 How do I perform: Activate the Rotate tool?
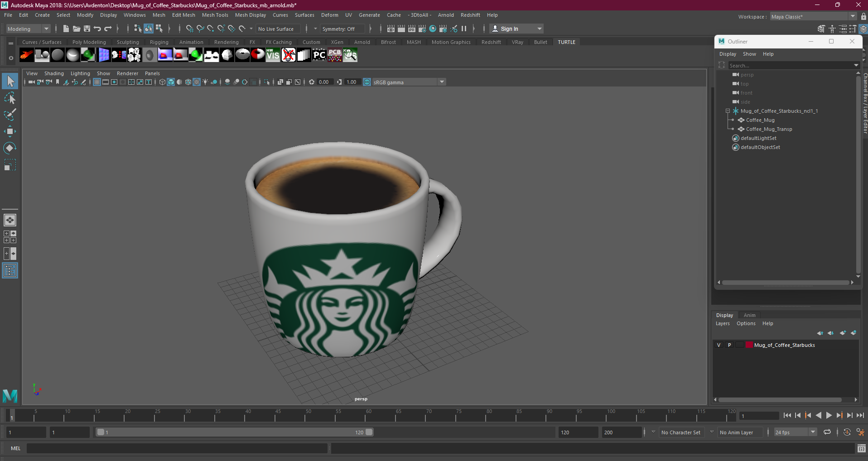click(10, 148)
